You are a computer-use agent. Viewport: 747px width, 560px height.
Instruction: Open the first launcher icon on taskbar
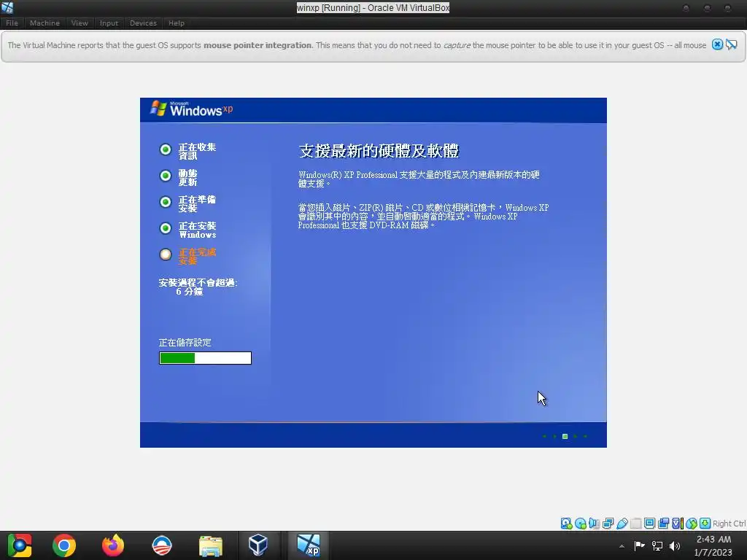(x=19, y=545)
